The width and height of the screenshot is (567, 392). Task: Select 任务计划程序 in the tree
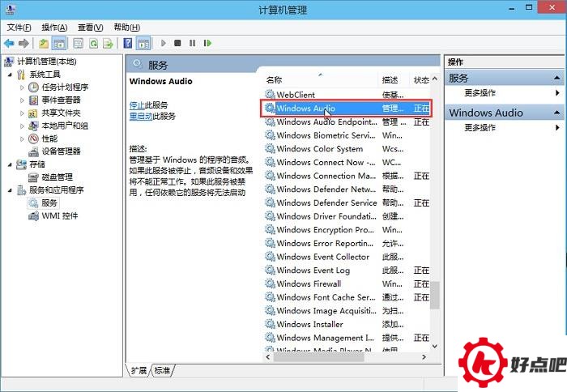coord(65,87)
